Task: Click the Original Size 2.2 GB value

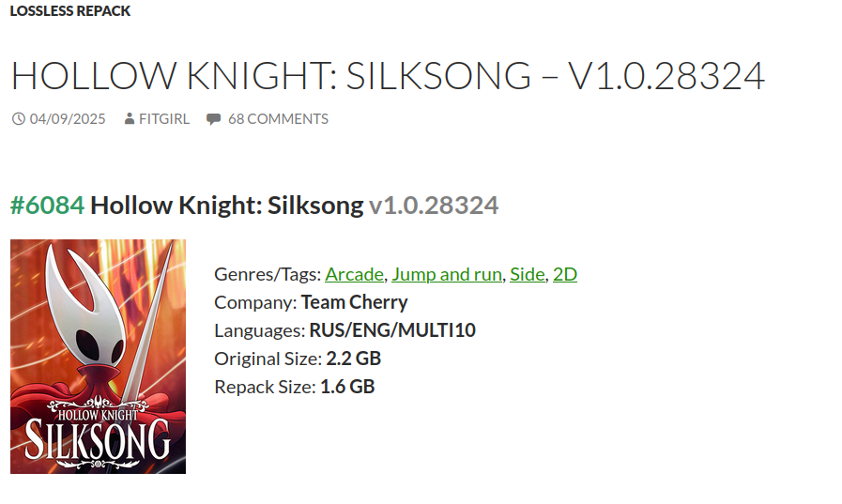Action: point(353,359)
